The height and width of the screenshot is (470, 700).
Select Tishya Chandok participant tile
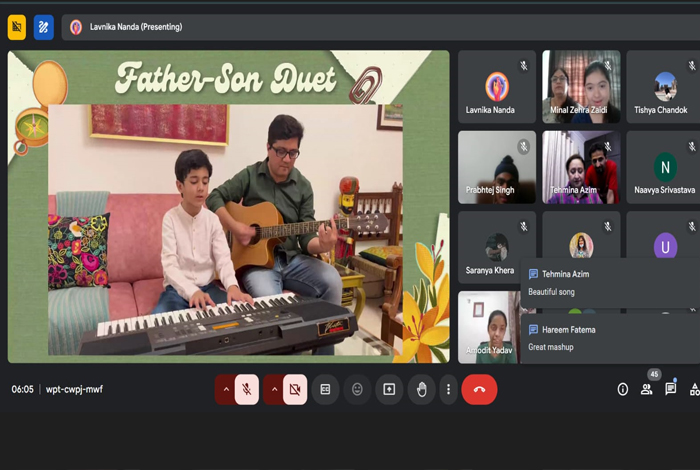coord(663,87)
